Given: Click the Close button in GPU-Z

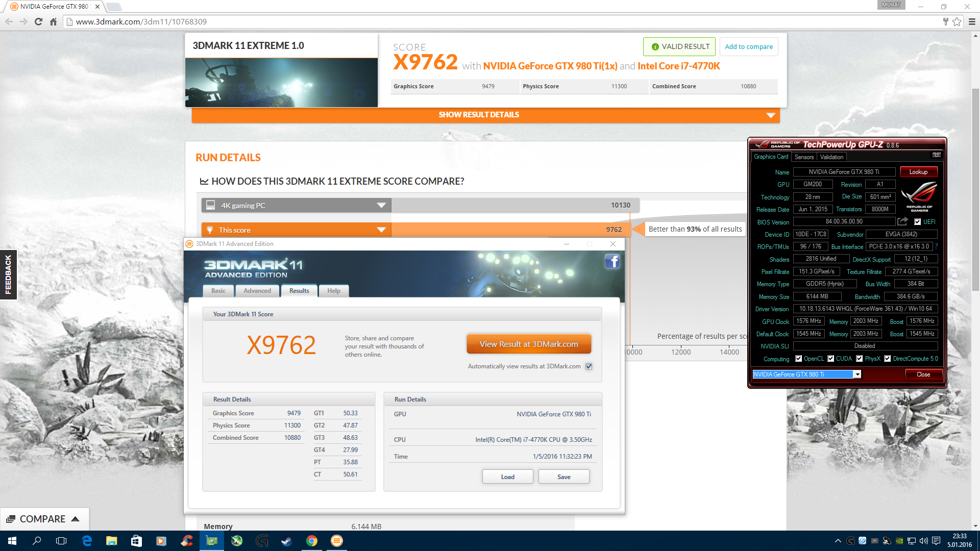Looking at the screenshot, I should coord(923,374).
